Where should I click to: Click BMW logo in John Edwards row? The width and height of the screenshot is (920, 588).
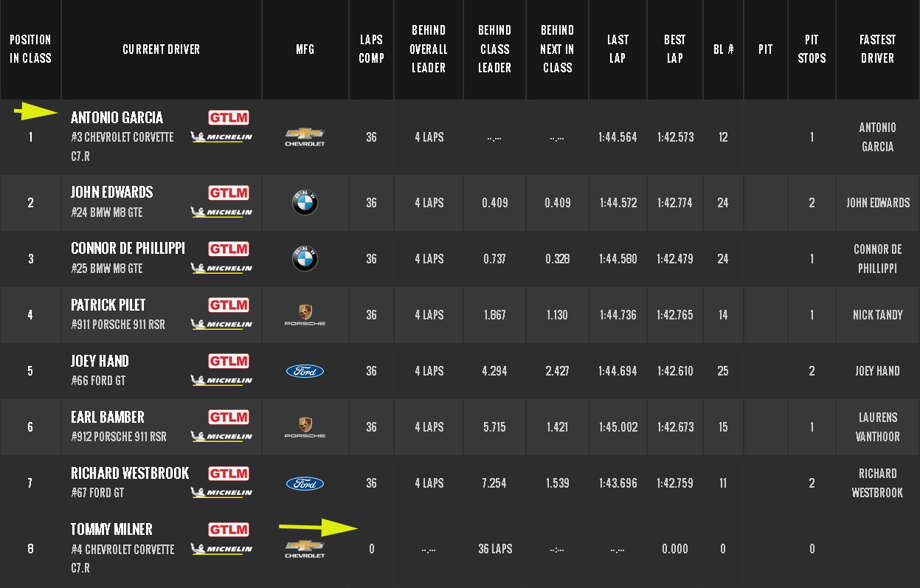(x=305, y=203)
